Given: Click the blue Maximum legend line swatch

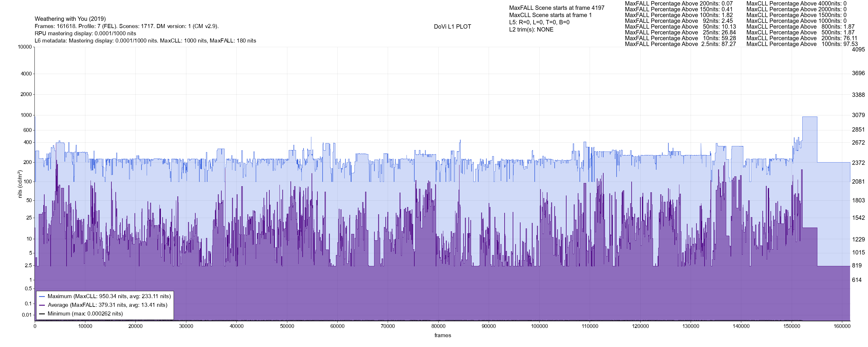Looking at the screenshot, I should (x=42, y=296).
